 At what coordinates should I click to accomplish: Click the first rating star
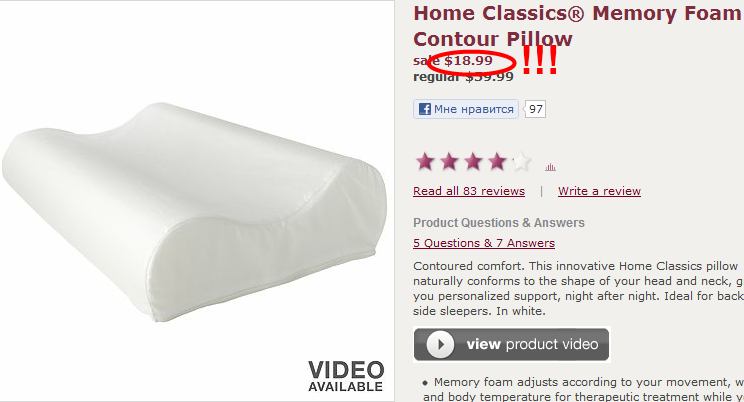click(425, 162)
